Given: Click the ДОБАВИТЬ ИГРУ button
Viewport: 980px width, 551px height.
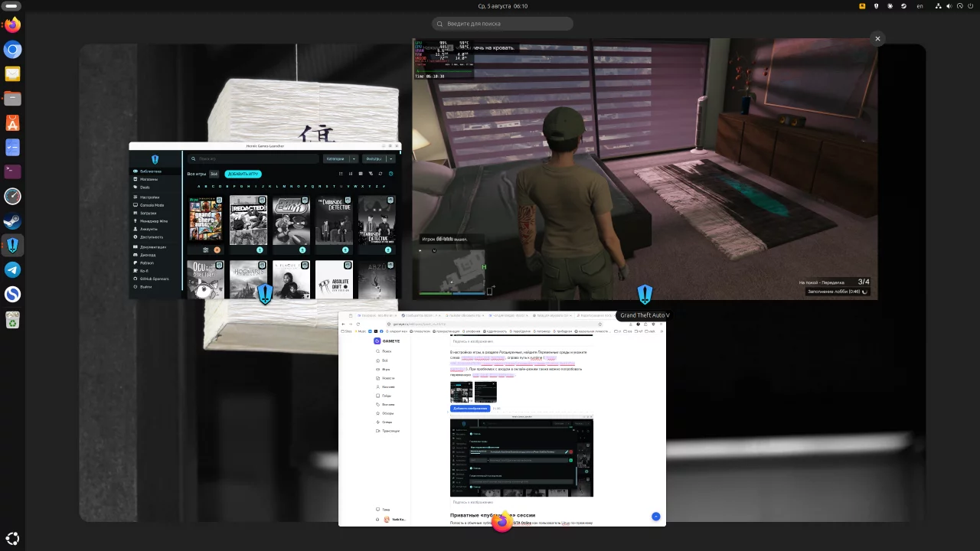Looking at the screenshot, I should click(x=243, y=174).
